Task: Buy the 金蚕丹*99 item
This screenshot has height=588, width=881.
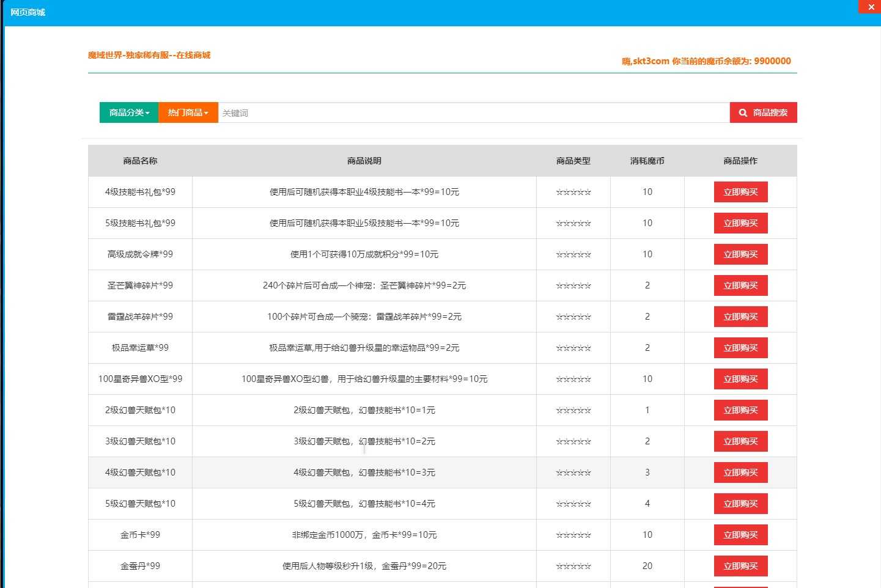Action: pyautogui.click(x=740, y=566)
